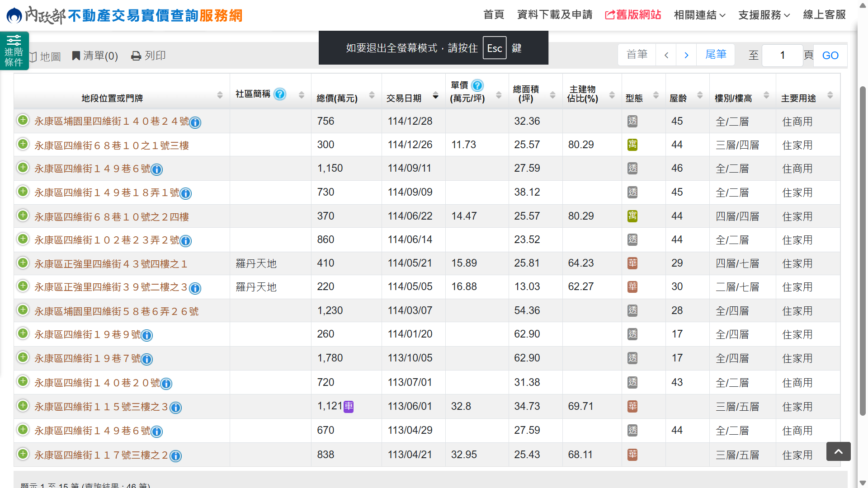Click the help icon beside 社區簡稱
Screen dimensions: 868x488
[x=280, y=94]
